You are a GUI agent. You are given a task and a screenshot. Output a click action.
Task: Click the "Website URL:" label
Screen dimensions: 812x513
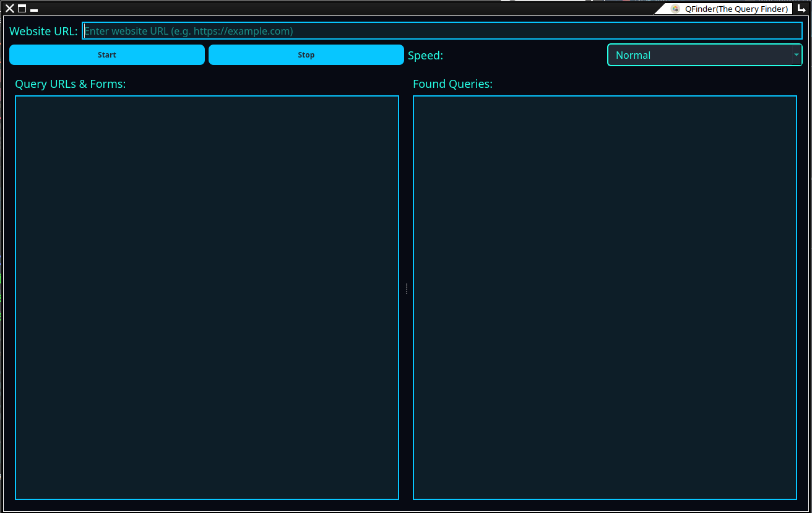pos(43,31)
